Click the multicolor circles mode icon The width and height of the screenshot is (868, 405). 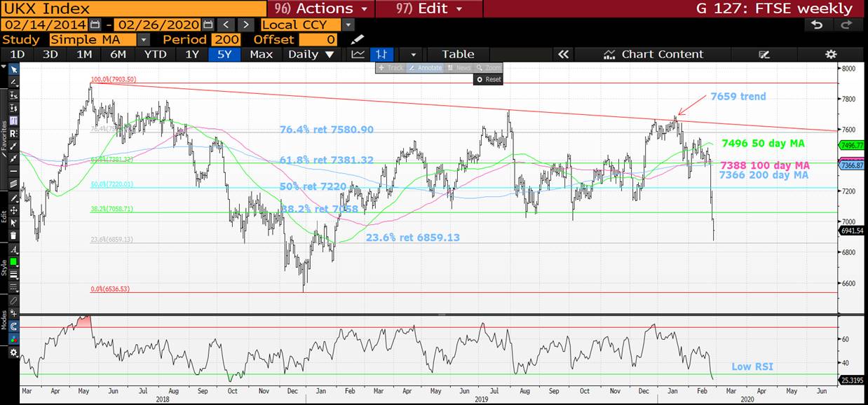pyautogui.click(x=14, y=338)
